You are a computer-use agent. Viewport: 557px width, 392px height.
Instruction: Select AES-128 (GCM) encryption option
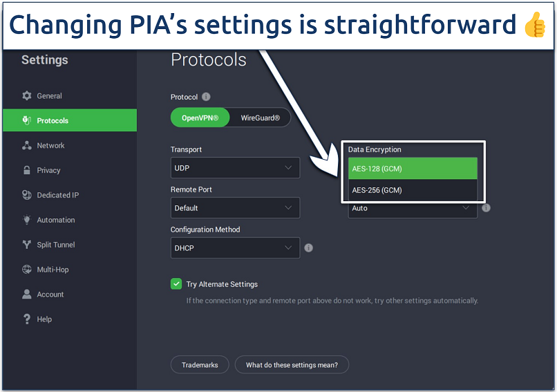pyautogui.click(x=413, y=168)
